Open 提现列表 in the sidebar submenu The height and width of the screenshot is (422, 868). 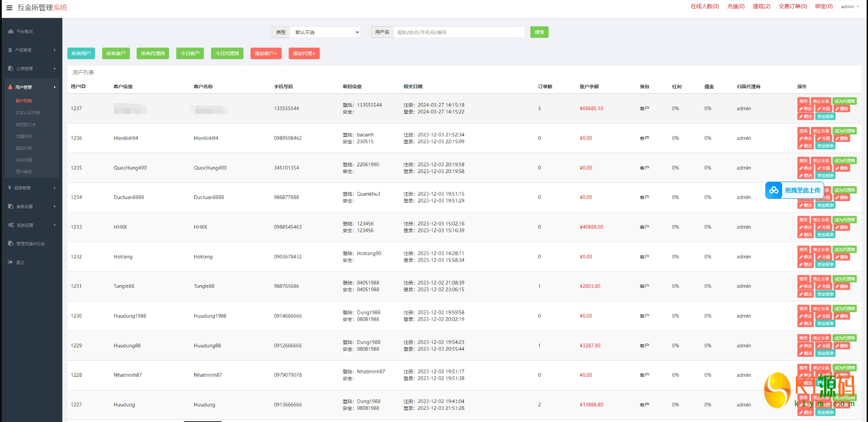pyautogui.click(x=24, y=148)
